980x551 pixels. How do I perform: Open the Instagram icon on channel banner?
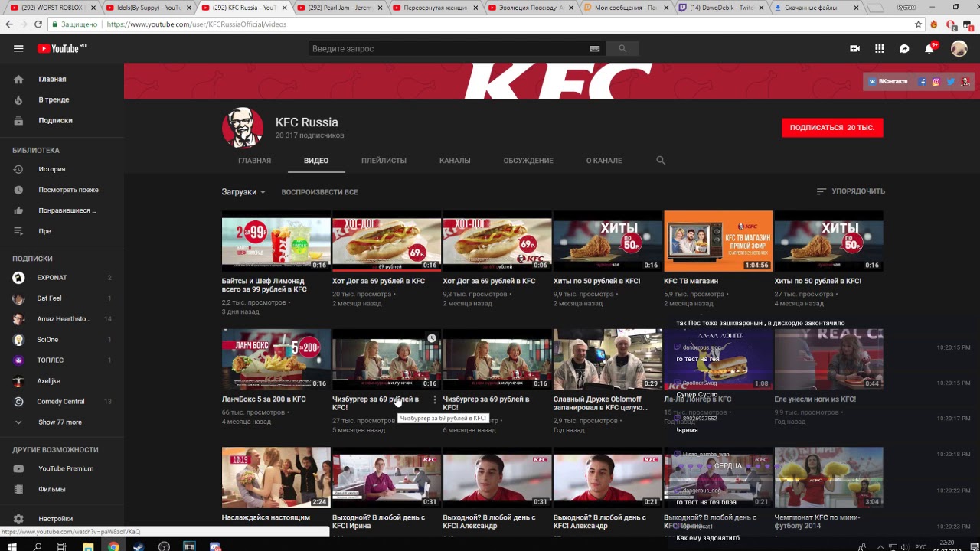coord(936,81)
